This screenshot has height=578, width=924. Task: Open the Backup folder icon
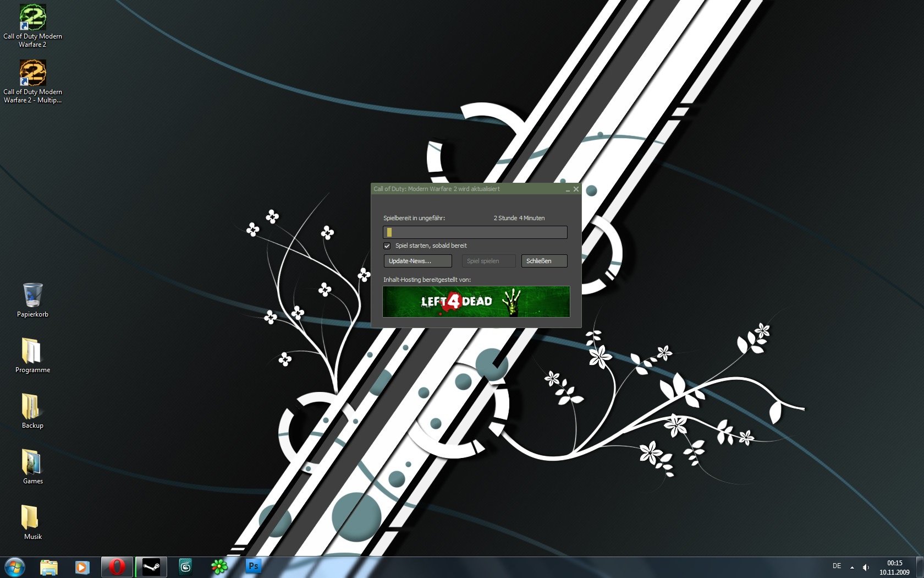(32, 411)
